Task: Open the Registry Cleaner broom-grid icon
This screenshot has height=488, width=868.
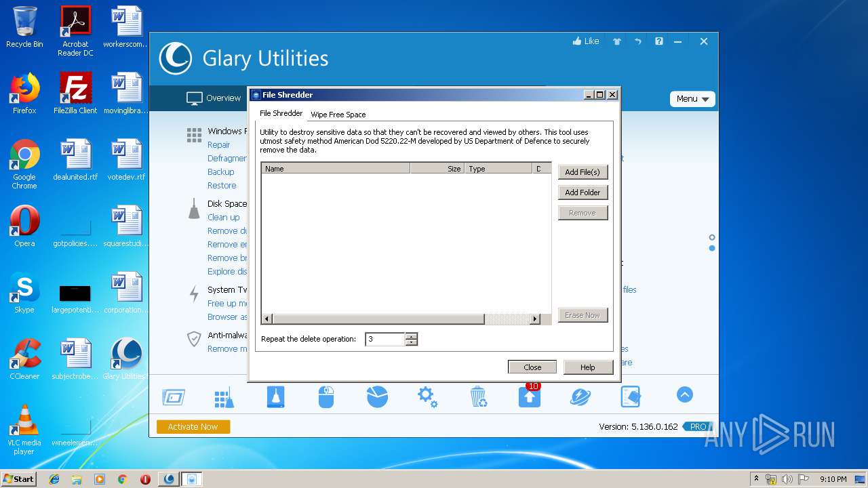Action: pos(224,397)
